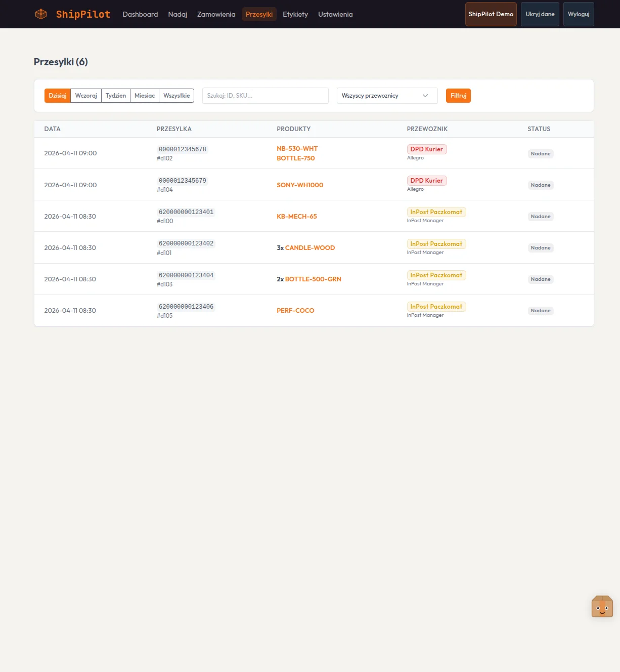Click DPD Kurier badge in row #d104
This screenshot has height=672, width=620.
tap(427, 181)
